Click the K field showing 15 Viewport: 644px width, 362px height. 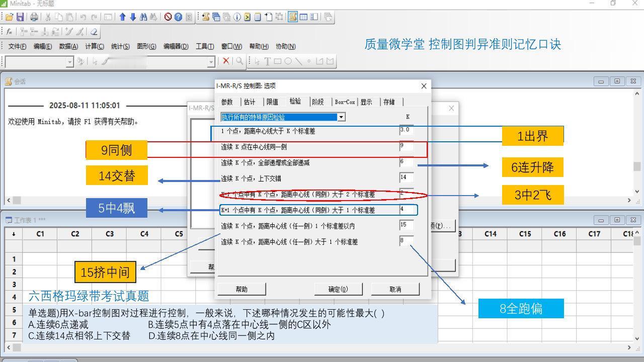tap(407, 225)
